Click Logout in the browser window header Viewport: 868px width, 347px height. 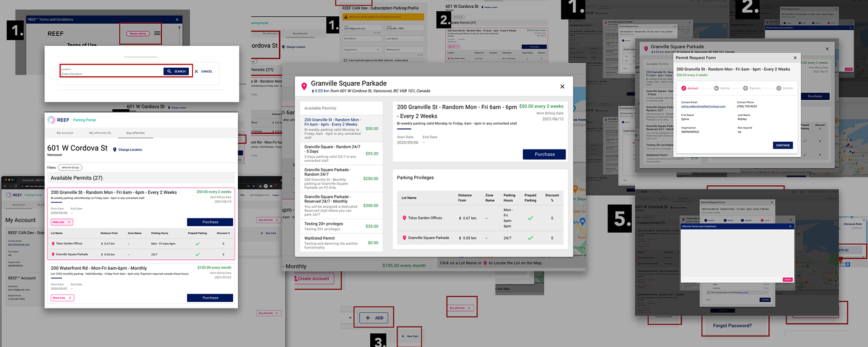[x=275, y=195]
